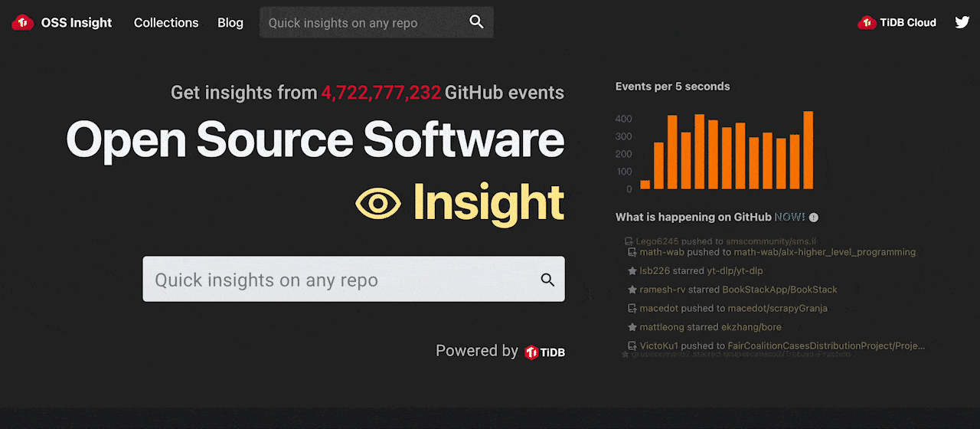Click the OSS Insight red cloud logo
Screen dimensions: 980x429
pos(22,23)
